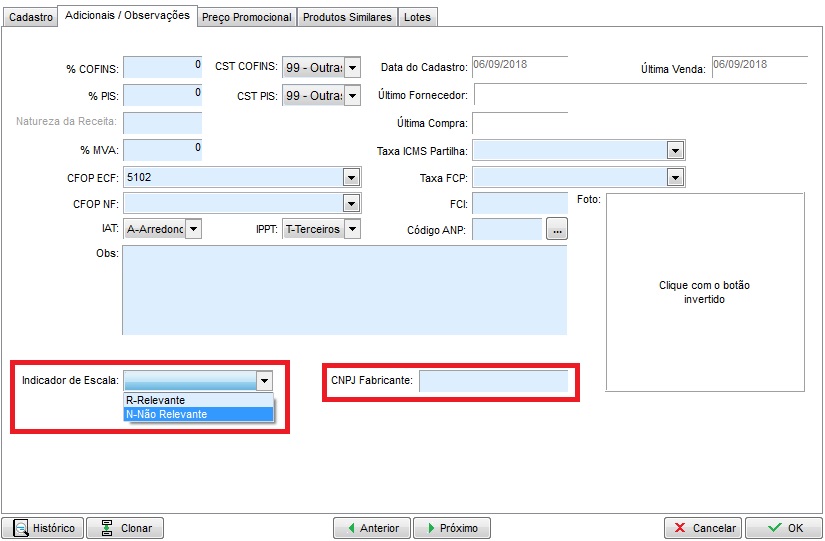Go to Anterior record
Screen dimensions: 825x541
pos(371,528)
